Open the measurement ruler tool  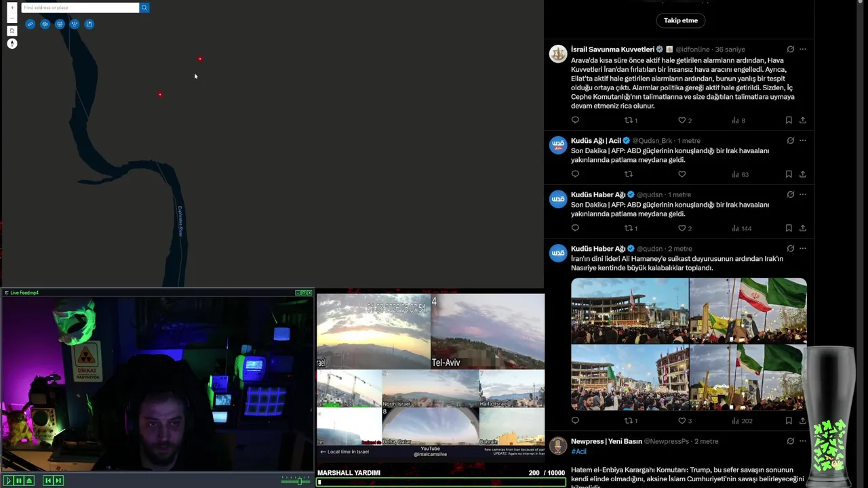point(30,24)
